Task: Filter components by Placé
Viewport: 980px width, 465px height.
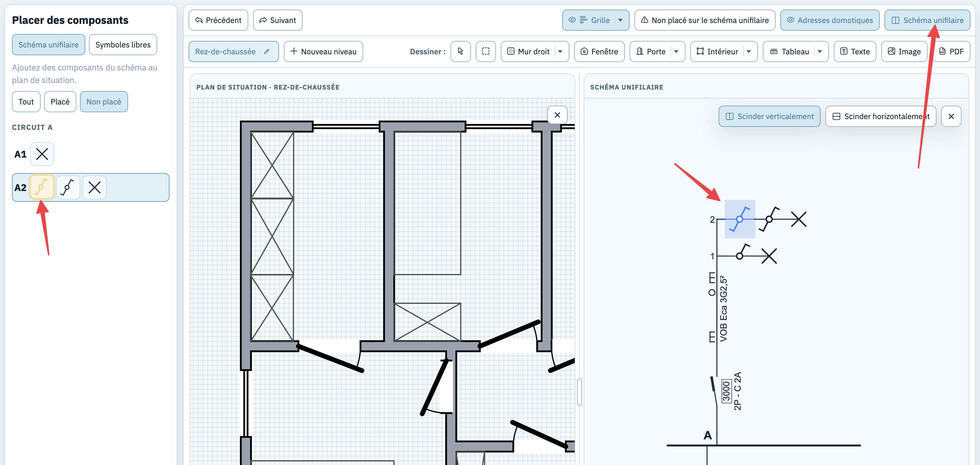Action: 60,101
